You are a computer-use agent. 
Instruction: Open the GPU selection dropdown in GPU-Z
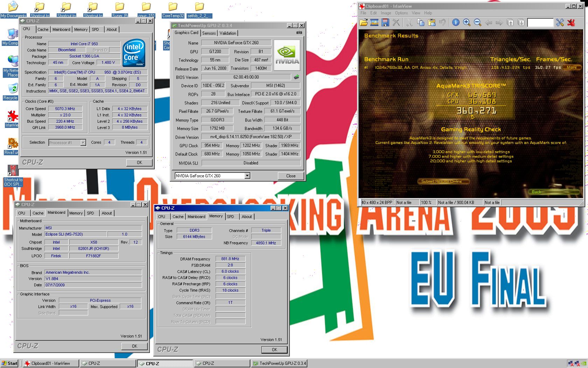click(x=247, y=176)
